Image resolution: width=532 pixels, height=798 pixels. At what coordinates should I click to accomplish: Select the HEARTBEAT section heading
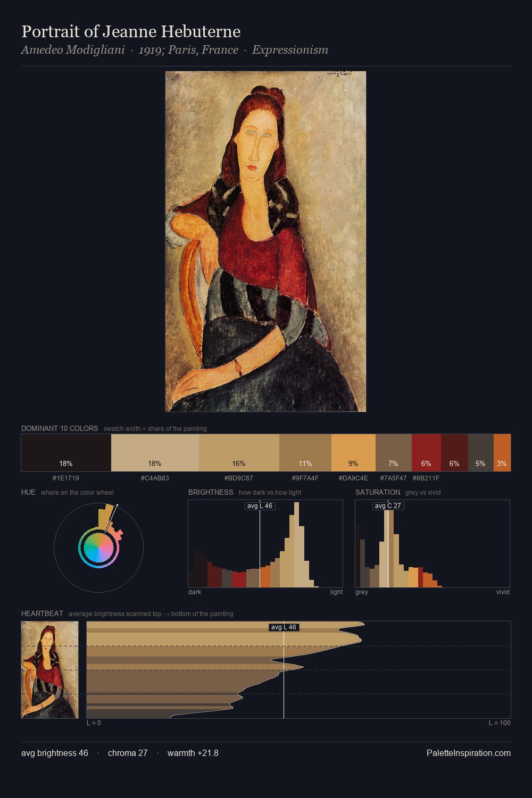click(x=42, y=613)
